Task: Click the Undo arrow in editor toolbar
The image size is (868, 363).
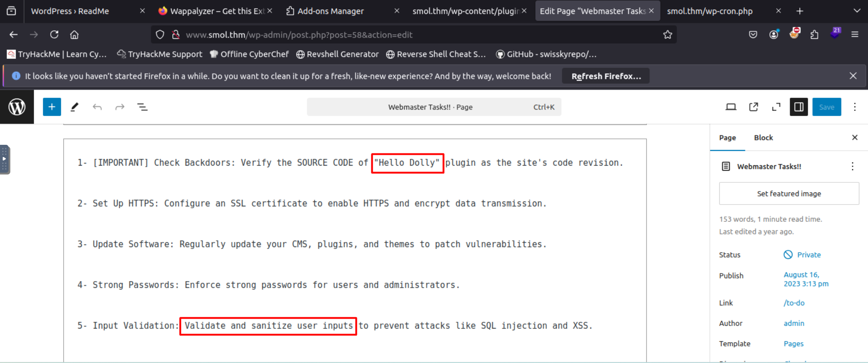Action: 97,107
